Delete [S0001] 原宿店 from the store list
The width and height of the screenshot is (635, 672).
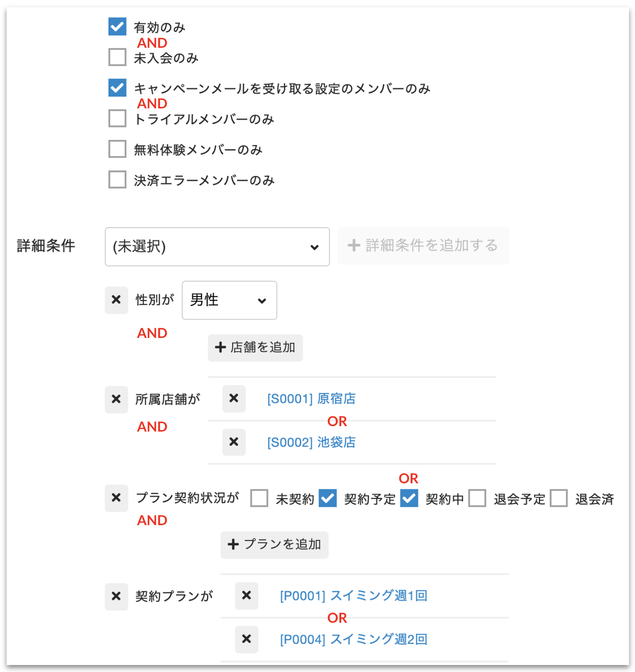(x=234, y=399)
